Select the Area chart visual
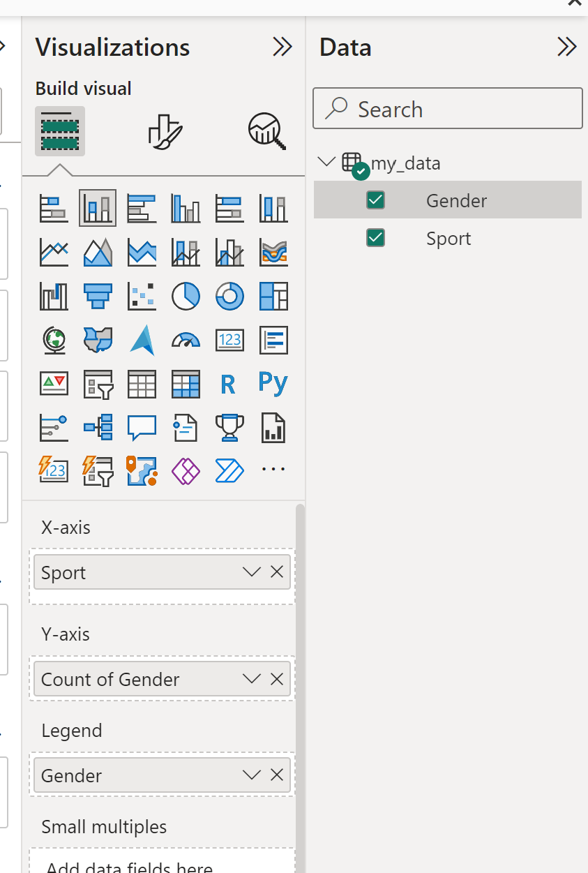 click(x=98, y=253)
